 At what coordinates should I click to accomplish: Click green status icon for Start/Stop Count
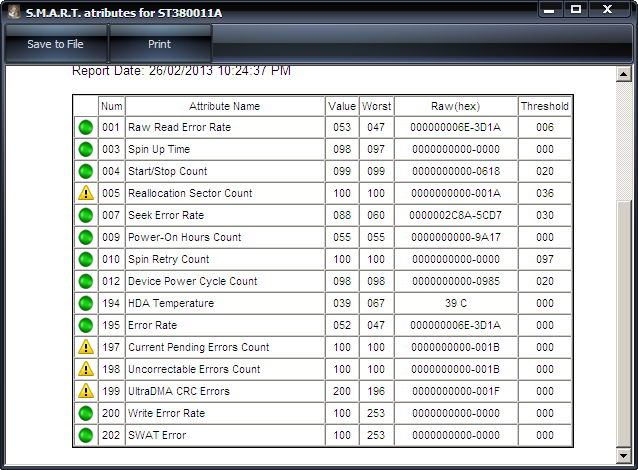coord(86,171)
